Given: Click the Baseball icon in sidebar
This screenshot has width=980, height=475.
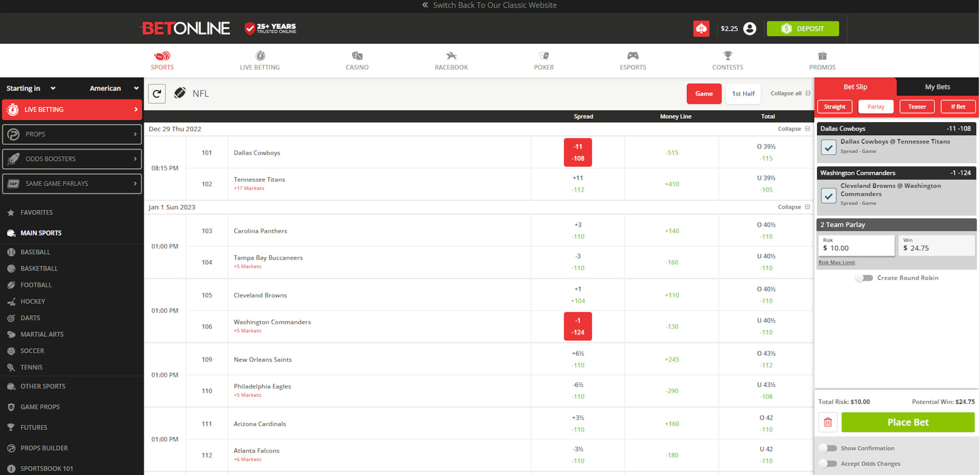Looking at the screenshot, I should pyautogui.click(x=11, y=252).
